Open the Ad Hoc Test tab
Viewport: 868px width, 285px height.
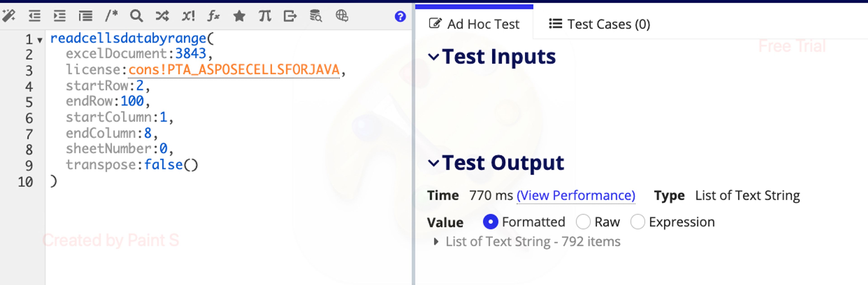(474, 24)
